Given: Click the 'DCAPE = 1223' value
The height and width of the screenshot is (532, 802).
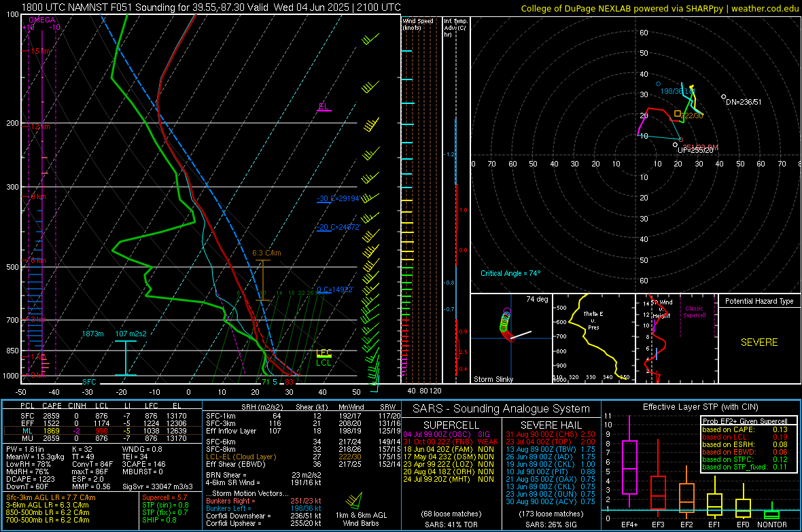Looking at the screenshot, I should [30, 479].
